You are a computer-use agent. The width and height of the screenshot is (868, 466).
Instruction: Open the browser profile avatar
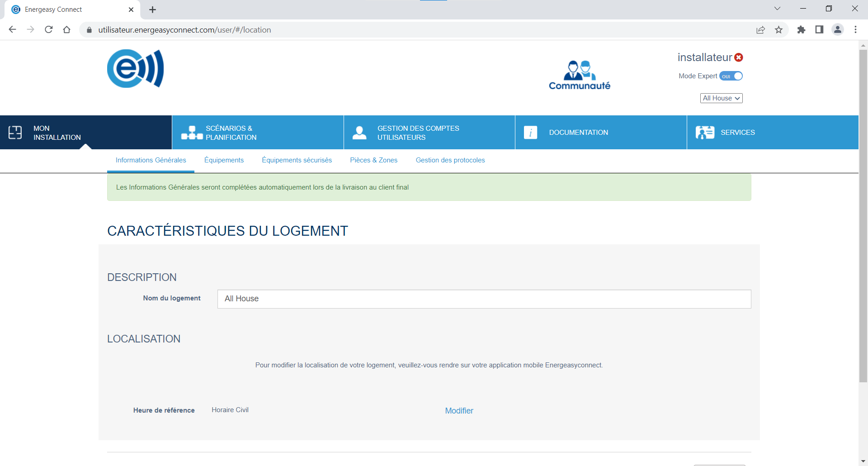tap(838, 30)
